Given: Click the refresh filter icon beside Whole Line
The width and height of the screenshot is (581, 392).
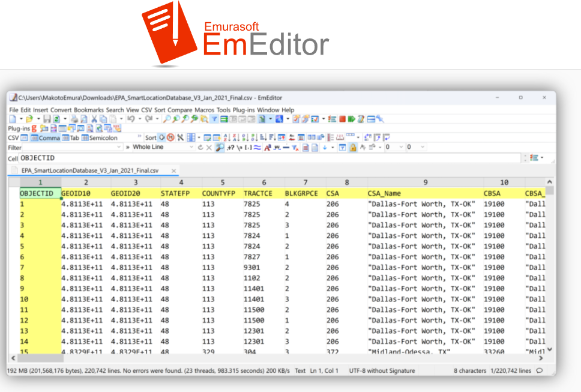Looking at the screenshot, I should (200, 147).
